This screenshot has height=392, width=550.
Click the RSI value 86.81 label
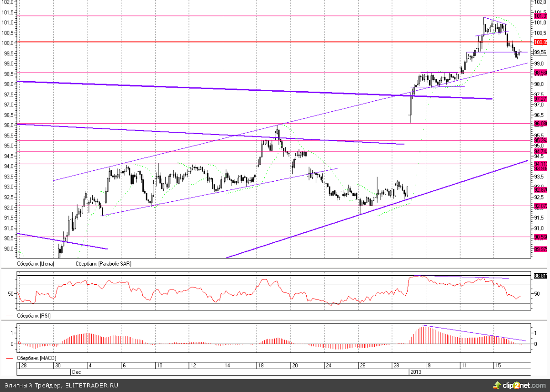(540, 276)
